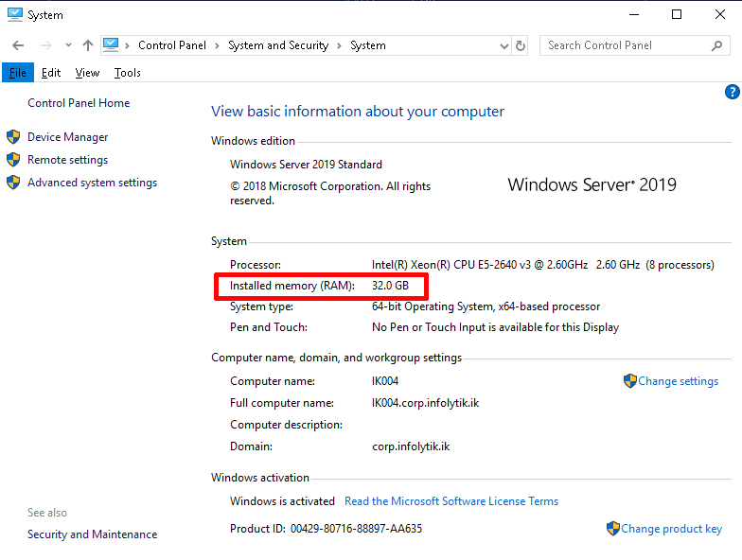Click the Domain value corp.infolytik.ik

pyautogui.click(x=411, y=446)
